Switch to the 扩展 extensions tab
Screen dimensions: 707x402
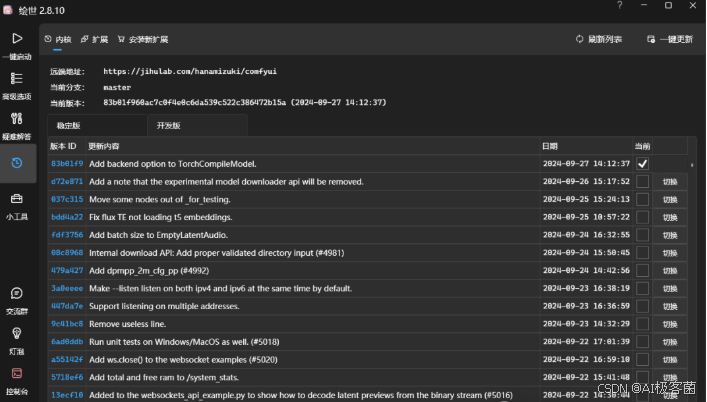tap(94, 39)
